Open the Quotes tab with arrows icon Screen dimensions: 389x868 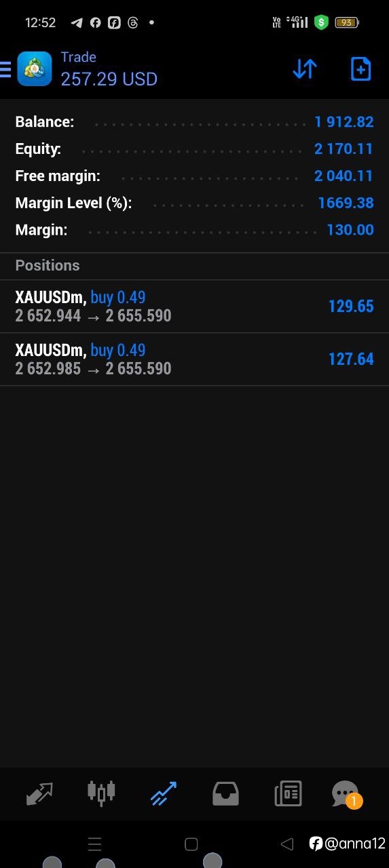click(x=39, y=793)
